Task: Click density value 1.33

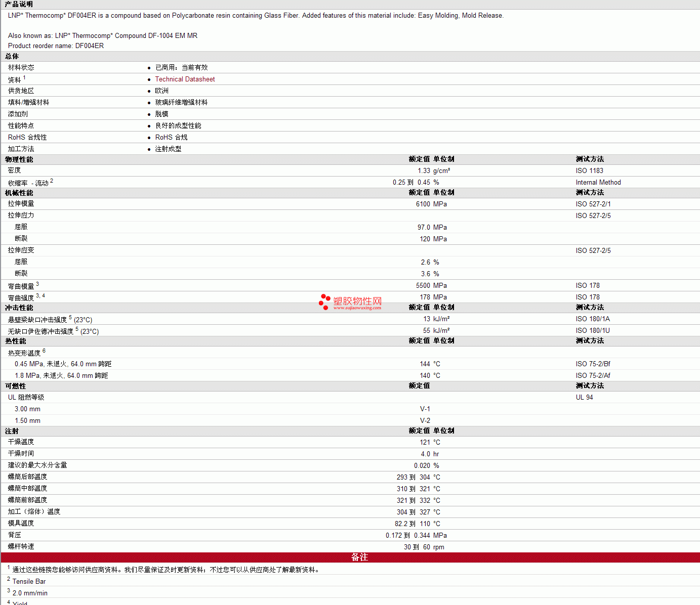Action: [424, 171]
